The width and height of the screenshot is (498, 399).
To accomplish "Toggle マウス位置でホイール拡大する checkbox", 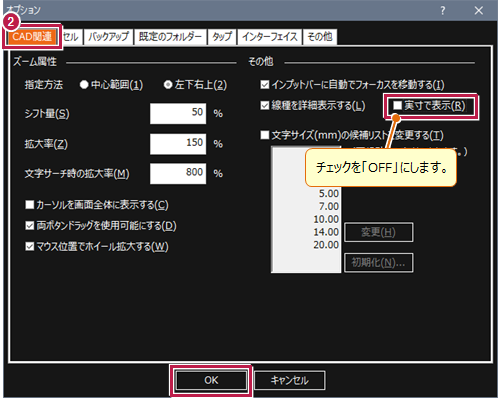I will pyautogui.click(x=30, y=247).
